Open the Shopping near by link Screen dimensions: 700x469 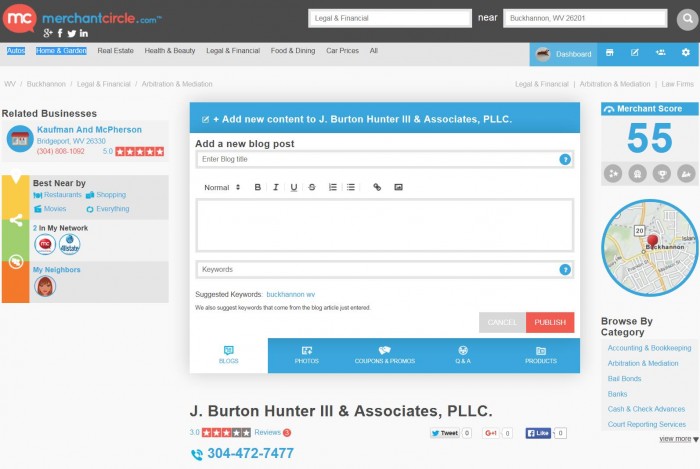coord(111,195)
